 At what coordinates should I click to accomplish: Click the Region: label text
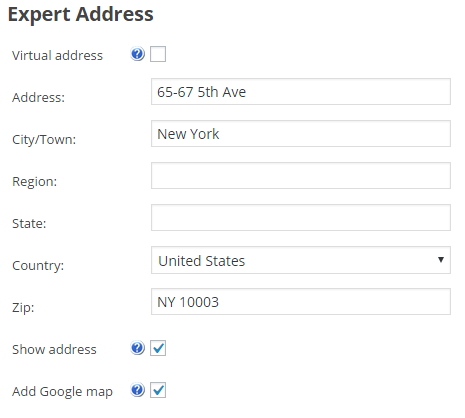pos(34,182)
